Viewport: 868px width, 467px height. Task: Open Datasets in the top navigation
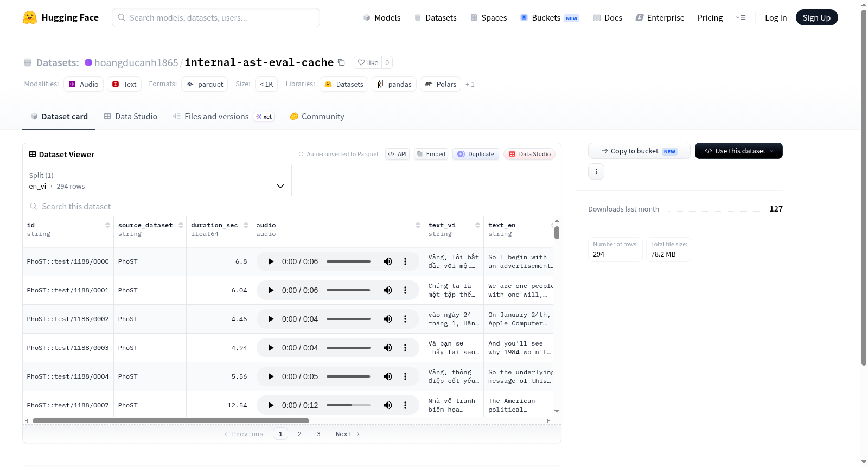(x=436, y=17)
